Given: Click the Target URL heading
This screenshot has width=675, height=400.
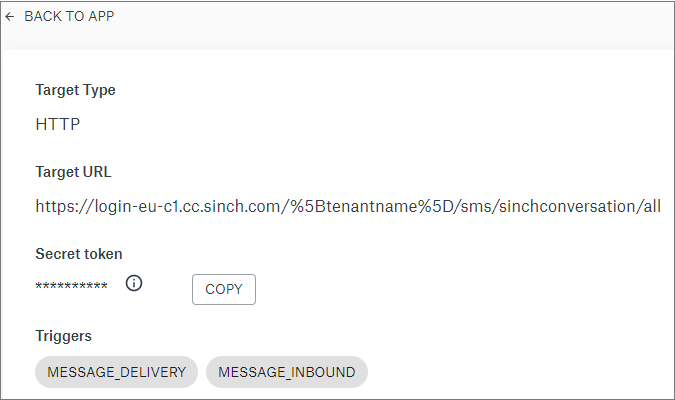Looking at the screenshot, I should point(73,172).
